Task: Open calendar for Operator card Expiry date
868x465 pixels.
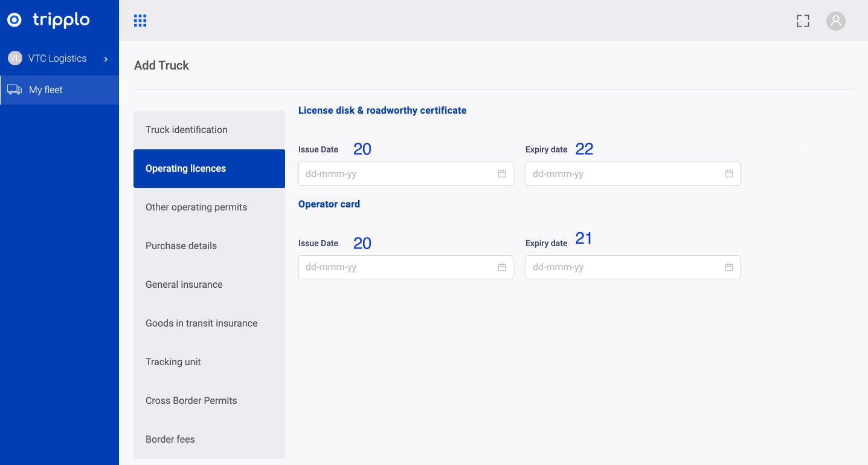Action: [x=728, y=267]
